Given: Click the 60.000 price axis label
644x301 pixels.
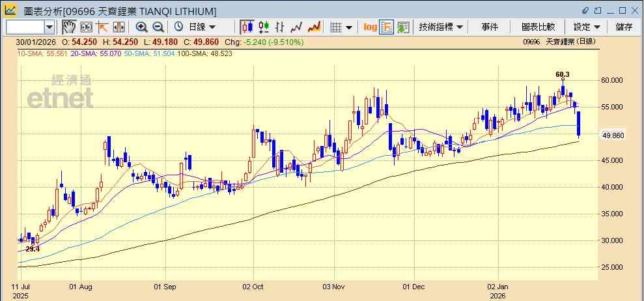Looking at the screenshot, I should pos(612,80).
